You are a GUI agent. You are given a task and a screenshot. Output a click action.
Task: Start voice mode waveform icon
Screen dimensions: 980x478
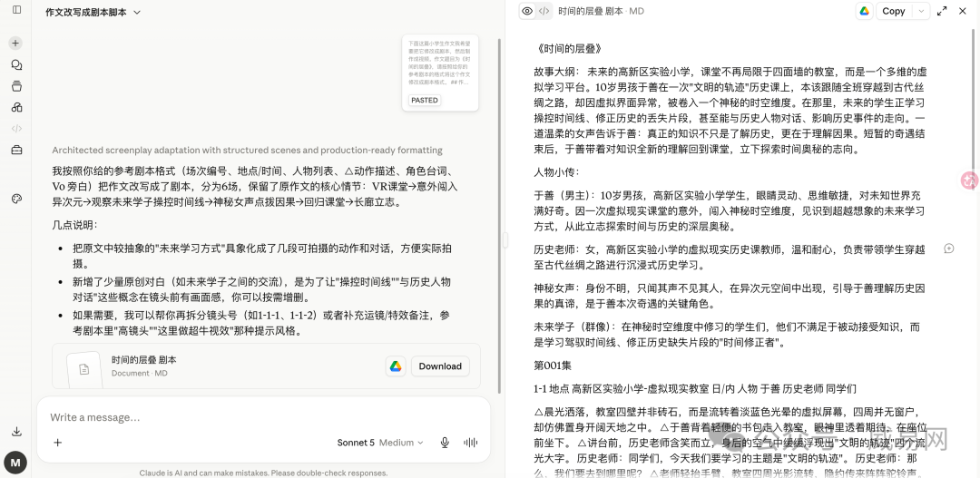click(x=470, y=443)
